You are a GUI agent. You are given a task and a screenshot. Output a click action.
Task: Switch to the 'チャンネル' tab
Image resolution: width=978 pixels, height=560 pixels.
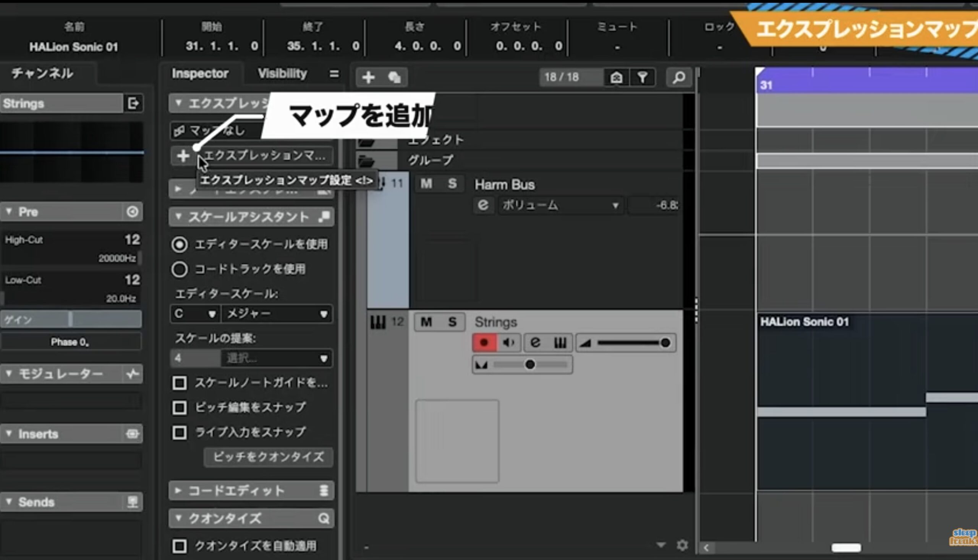[x=42, y=73]
